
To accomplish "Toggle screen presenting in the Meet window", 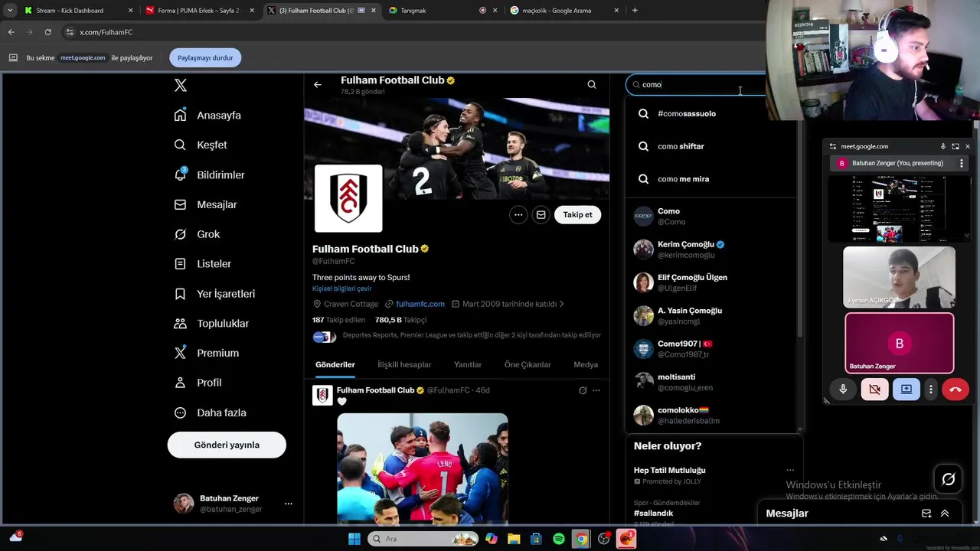I will [x=906, y=389].
